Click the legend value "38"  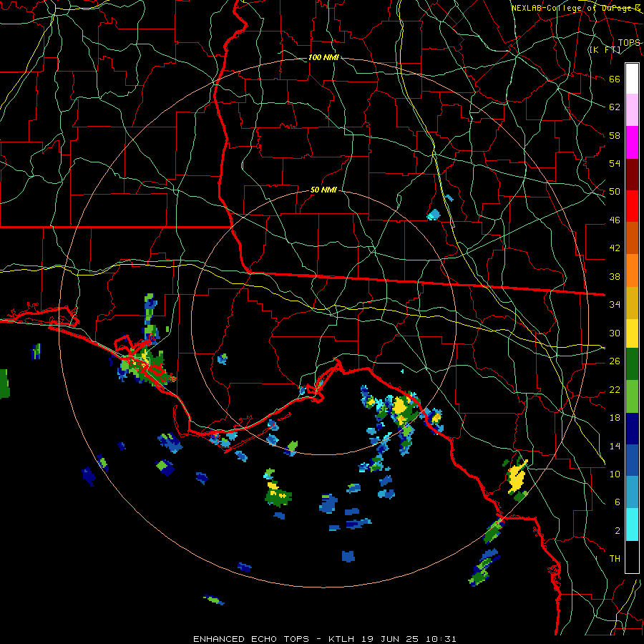(x=615, y=276)
